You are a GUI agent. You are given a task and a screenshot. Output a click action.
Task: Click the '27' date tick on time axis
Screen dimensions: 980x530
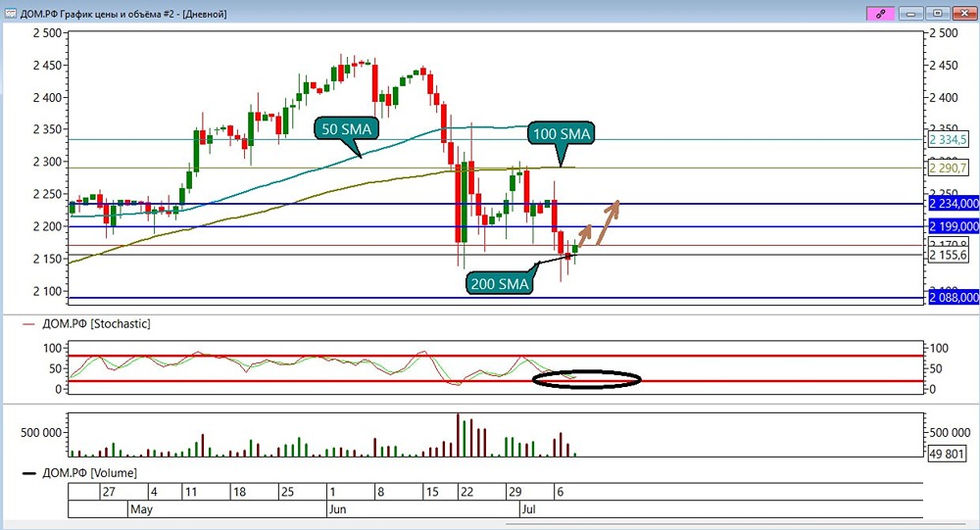click(109, 492)
